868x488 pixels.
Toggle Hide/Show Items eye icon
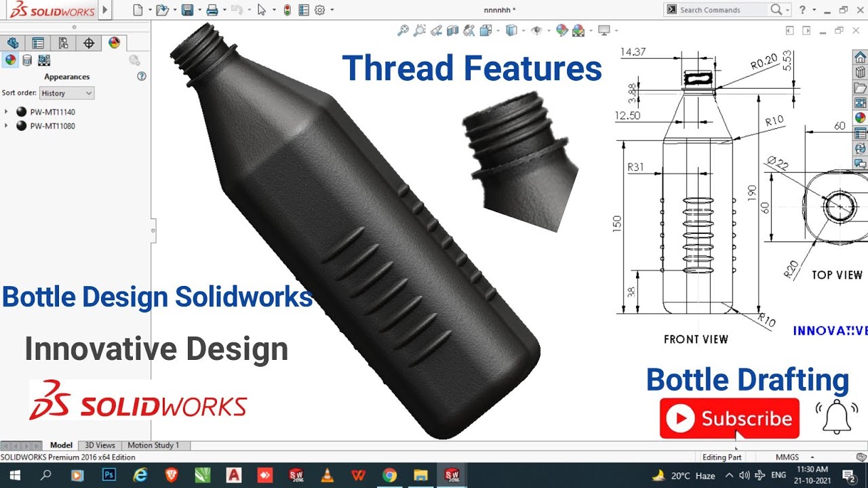[x=536, y=30]
